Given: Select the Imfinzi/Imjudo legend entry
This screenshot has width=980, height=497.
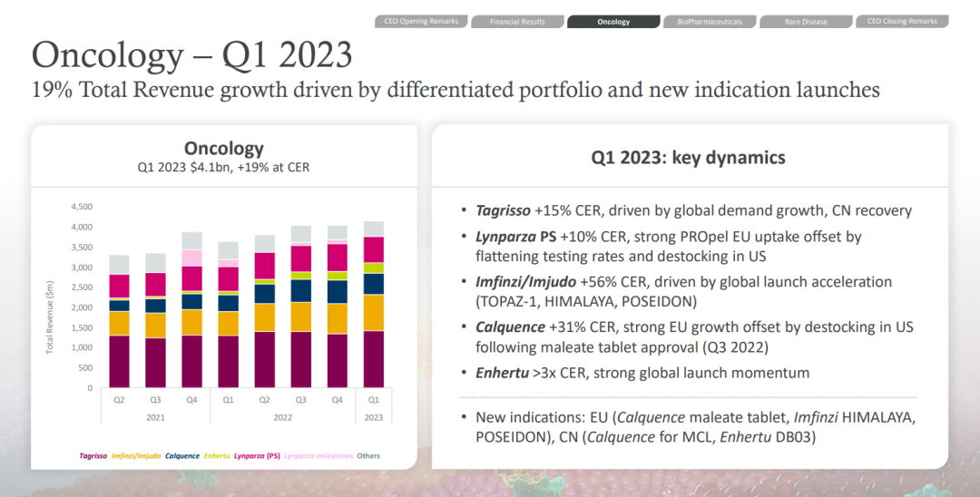Looking at the screenshot, I should (x=138, y=456).
